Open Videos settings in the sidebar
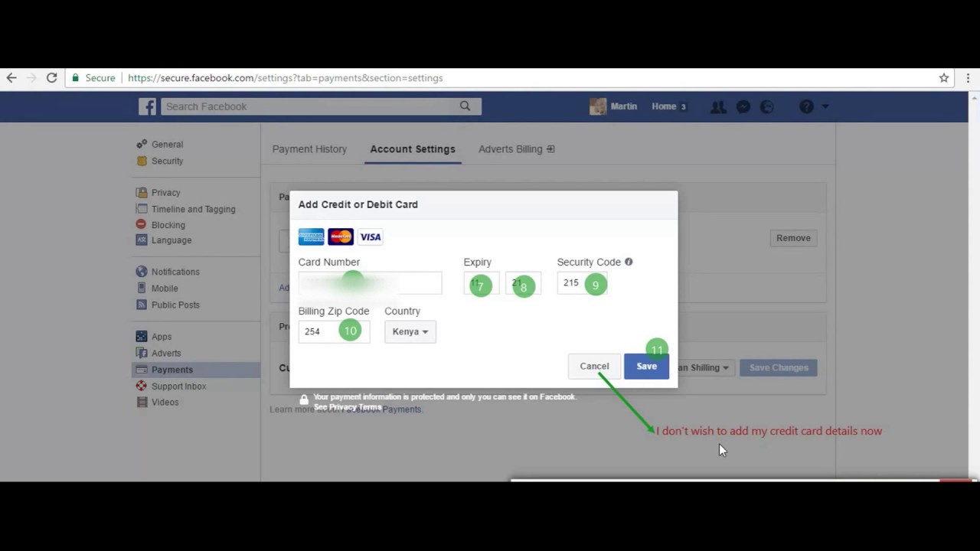 click(x=165, y=403)
